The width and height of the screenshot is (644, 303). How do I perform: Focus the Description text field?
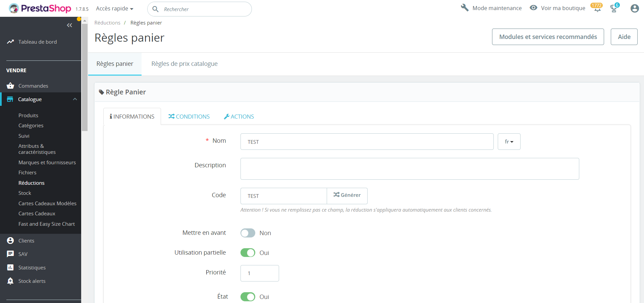coord(410,169)
